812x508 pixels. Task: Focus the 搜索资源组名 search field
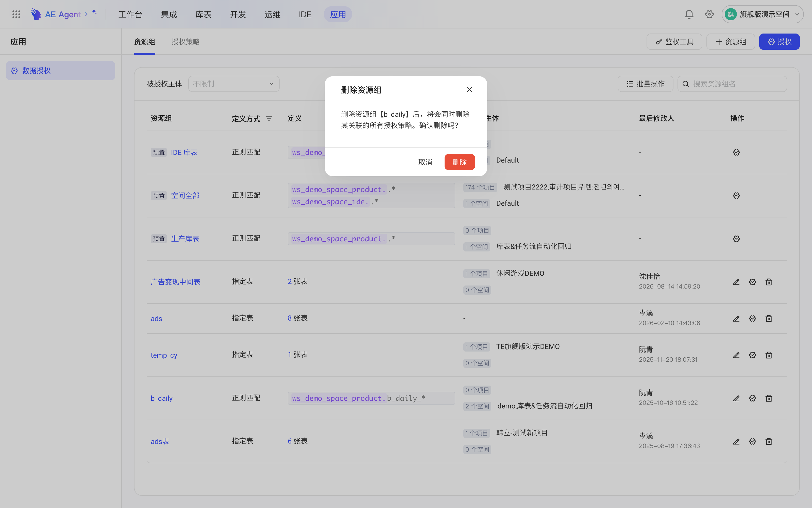(x=732, y=84)
